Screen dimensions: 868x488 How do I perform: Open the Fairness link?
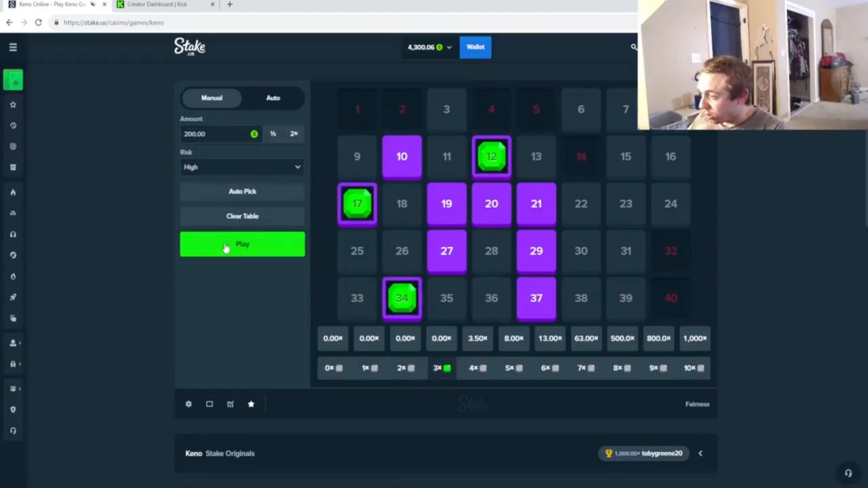[697, 404]
